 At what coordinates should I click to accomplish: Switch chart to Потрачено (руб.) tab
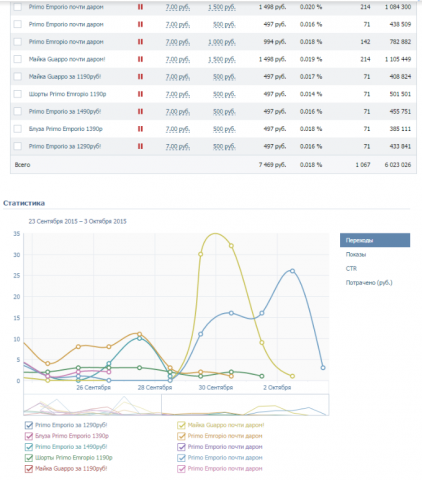[369, 283]
